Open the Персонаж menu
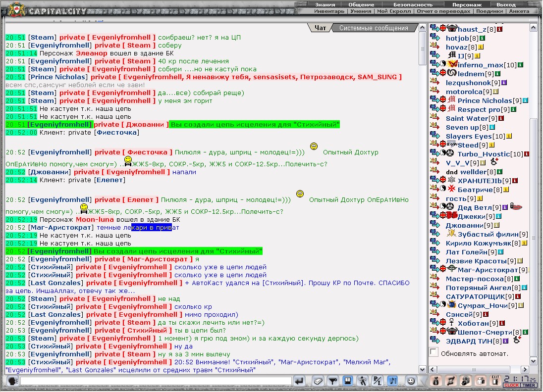The image size is (543, 392). point(467,4)
